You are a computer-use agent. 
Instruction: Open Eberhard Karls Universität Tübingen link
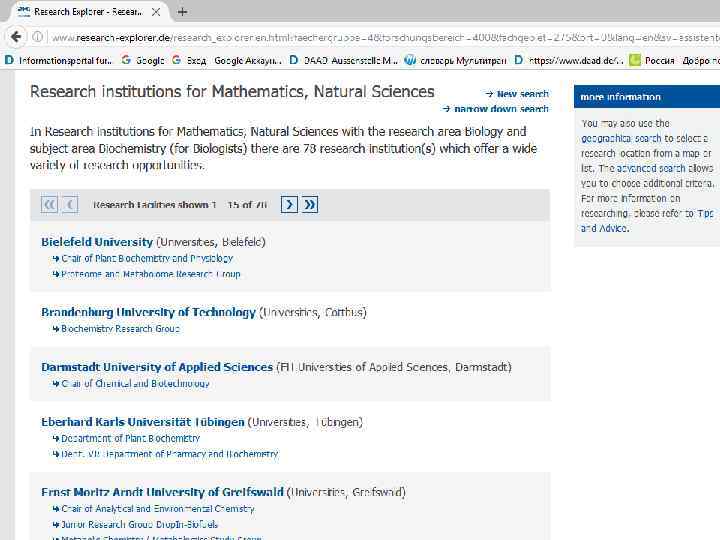pos(142,422)
